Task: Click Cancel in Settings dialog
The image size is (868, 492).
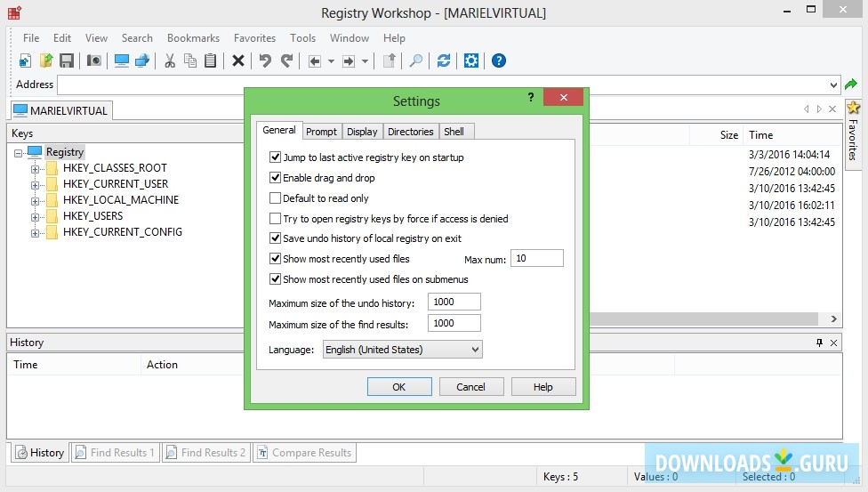Action: pyautogui.click(x=471, y=387)
